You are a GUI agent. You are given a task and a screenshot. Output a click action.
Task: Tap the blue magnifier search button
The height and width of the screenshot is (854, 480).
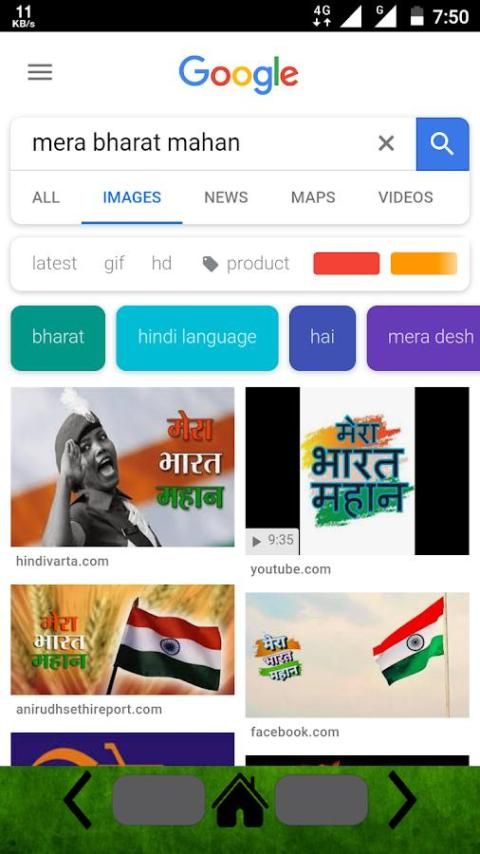click(442, 144)
